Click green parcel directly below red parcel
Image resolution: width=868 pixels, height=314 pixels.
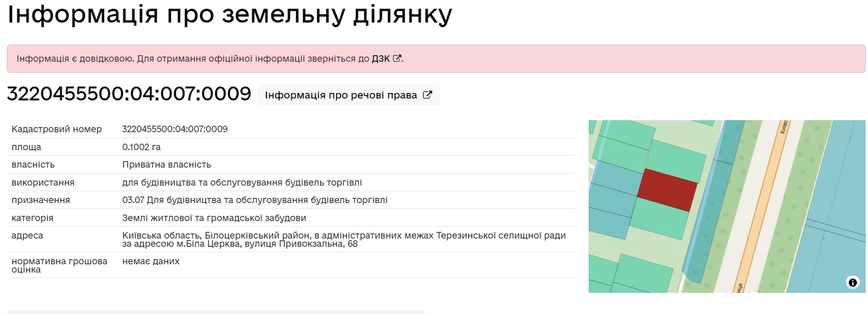click(x=658, y=219)
